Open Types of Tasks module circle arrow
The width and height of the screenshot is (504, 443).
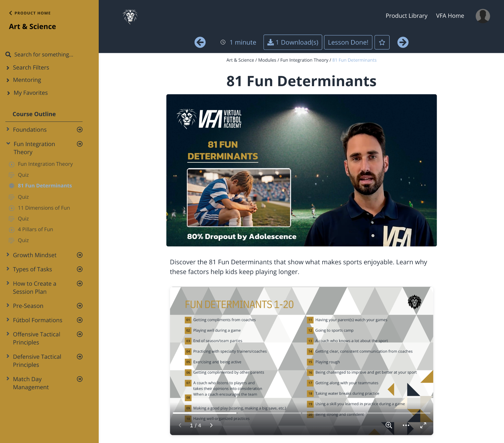pos(80,269)
